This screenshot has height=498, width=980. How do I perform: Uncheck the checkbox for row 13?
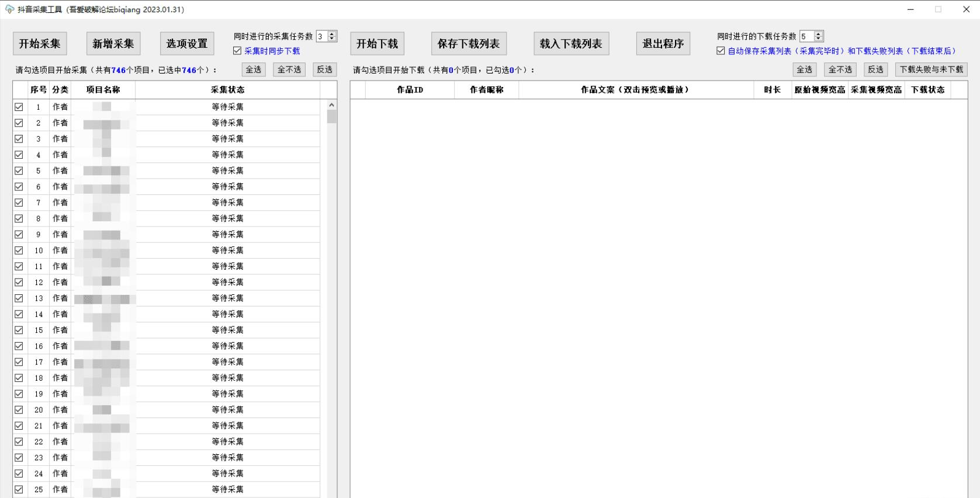19,298
